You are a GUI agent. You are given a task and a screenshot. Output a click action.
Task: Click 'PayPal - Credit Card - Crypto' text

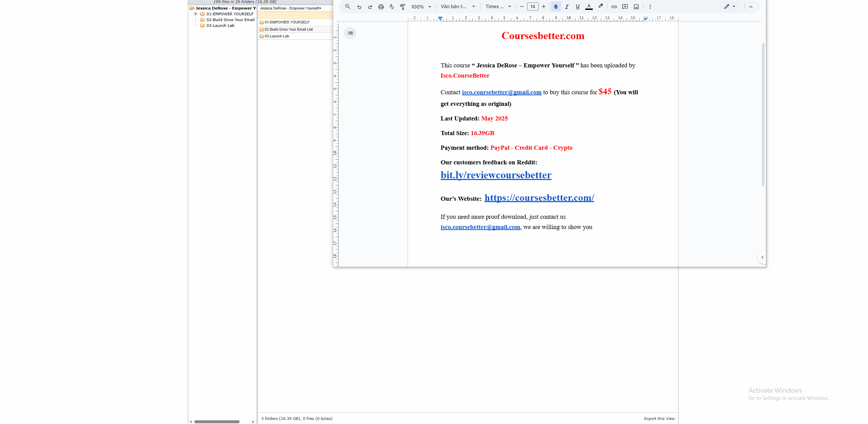point(531,148)
